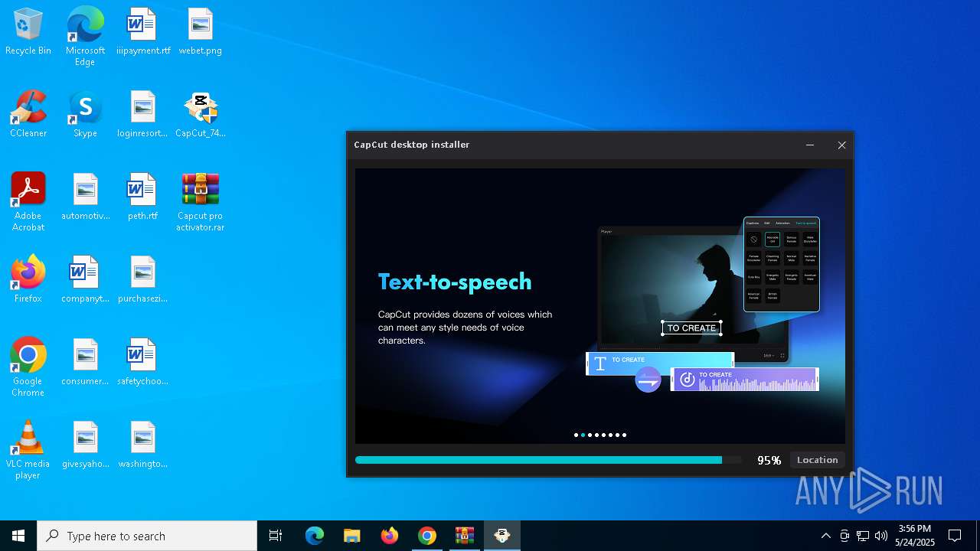Select the washingto file icon
This screenshot has width=980, height=551.
point(143,445)
